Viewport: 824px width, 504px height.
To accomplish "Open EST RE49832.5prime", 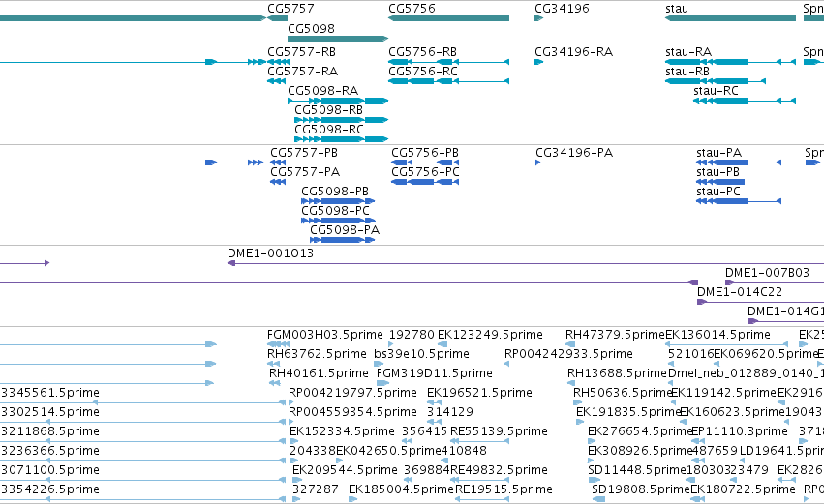I will click(x=499, y=471).
